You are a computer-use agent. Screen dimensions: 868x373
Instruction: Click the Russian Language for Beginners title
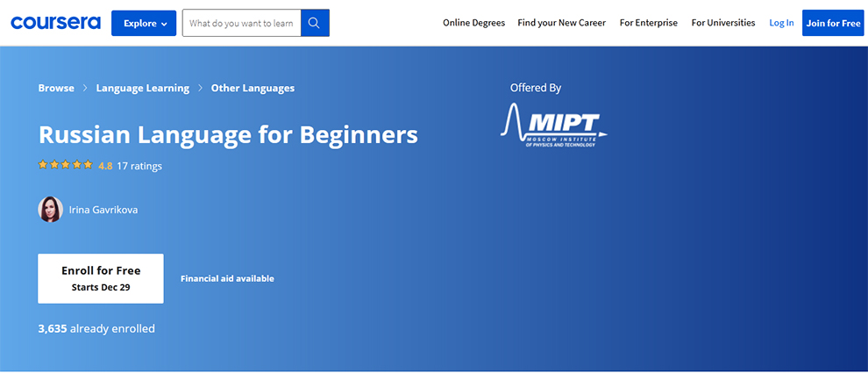click(x=228, y=134)
